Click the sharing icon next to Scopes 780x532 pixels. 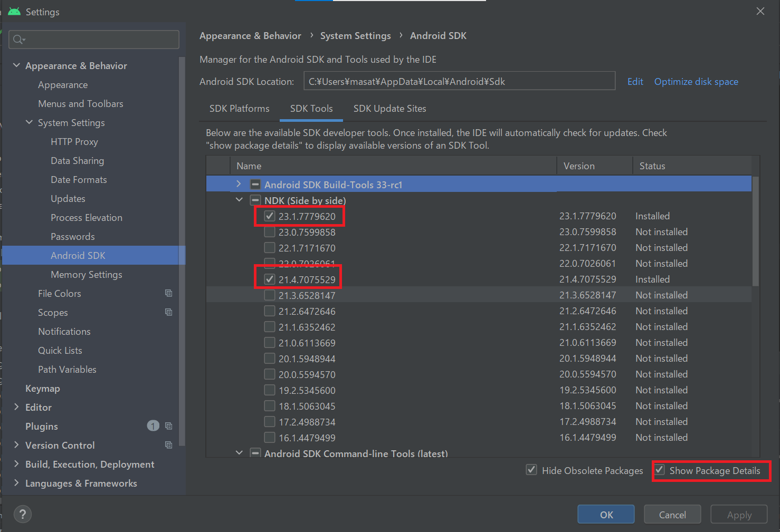tap(168, 312)
